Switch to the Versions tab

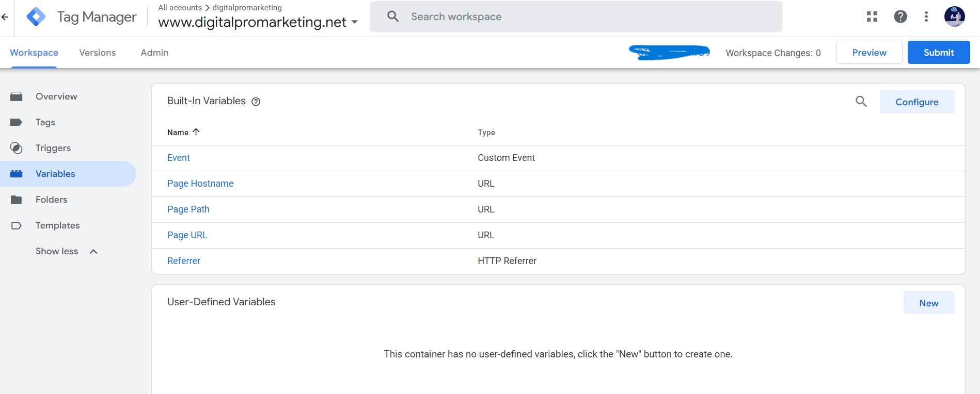click(98, 53)
